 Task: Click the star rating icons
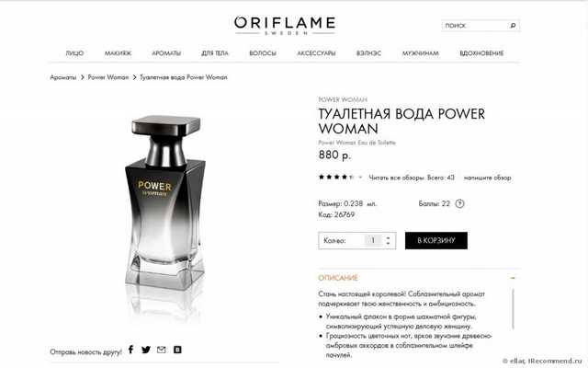click(336, 178)
